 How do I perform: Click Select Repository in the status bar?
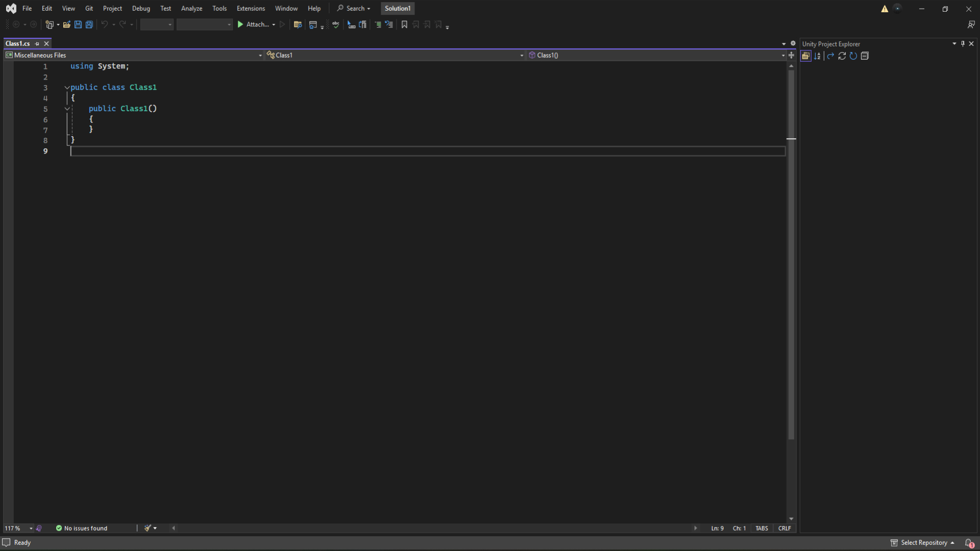point(923,543)
